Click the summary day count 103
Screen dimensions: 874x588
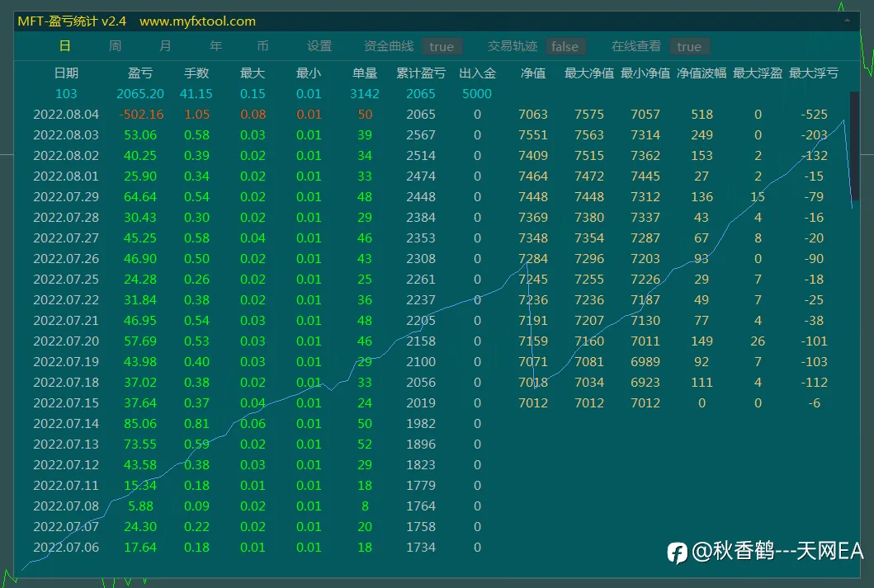[x=66, y=93]
